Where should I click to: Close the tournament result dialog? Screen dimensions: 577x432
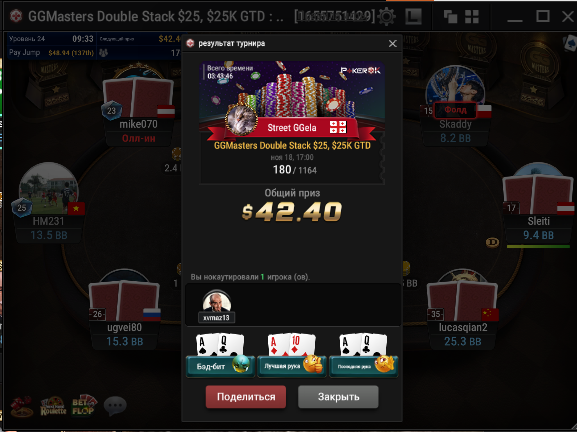tap(393, 43)
